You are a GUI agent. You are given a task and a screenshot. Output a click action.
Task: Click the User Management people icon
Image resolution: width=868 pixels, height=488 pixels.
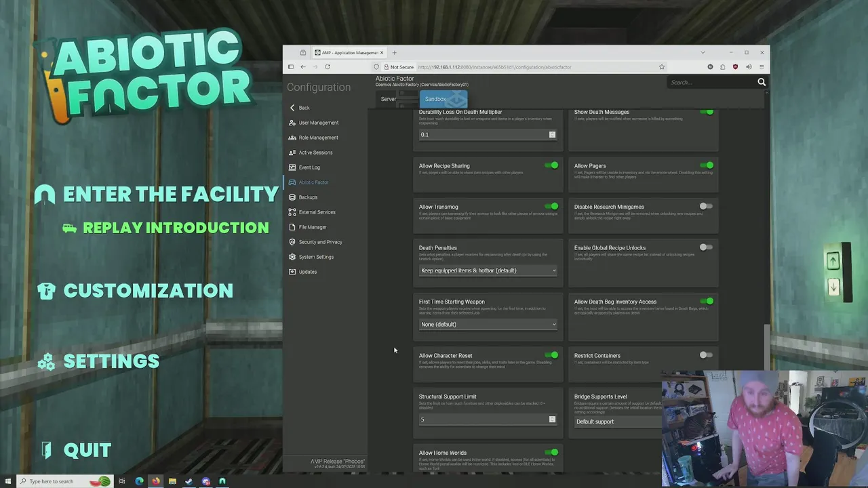[292, 123]
